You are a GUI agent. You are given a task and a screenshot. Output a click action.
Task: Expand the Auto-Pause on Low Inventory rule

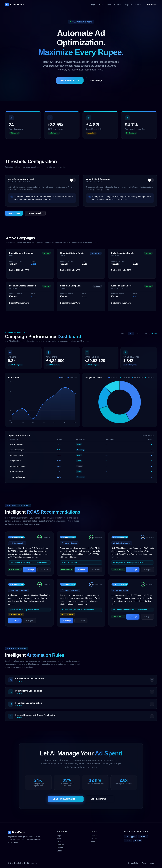(152, 680)
